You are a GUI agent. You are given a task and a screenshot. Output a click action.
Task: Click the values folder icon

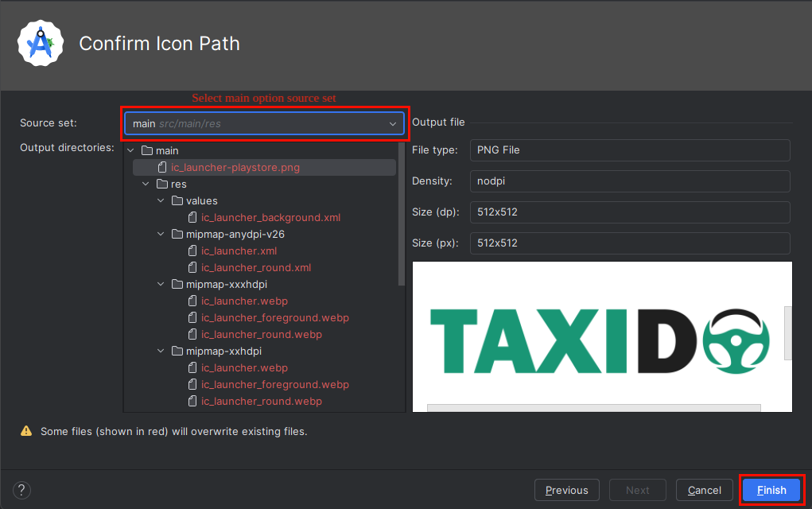click(177, 201)
